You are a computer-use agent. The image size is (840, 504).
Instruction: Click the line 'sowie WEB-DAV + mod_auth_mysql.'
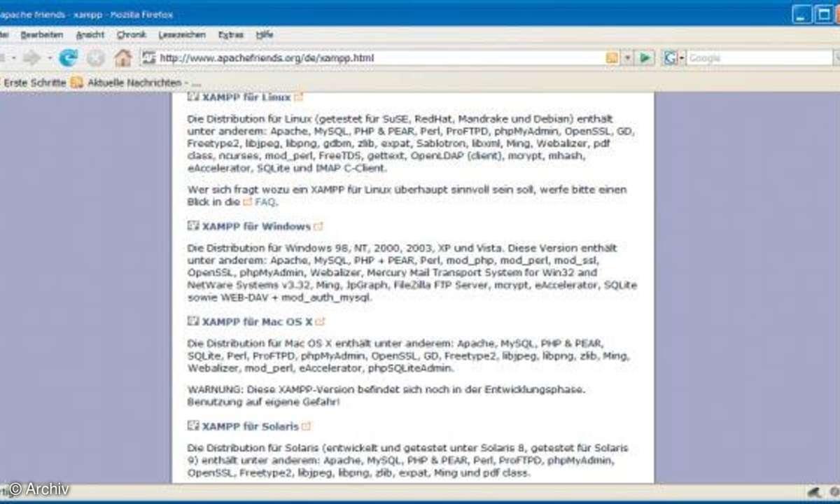[281, 297]
